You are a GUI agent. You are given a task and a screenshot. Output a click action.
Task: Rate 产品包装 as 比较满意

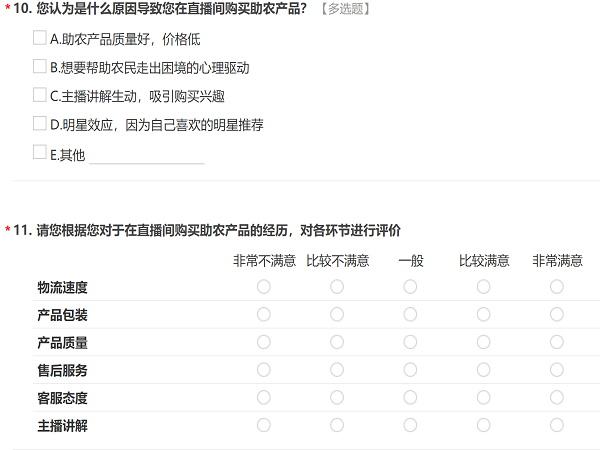(x=484, y=314)
